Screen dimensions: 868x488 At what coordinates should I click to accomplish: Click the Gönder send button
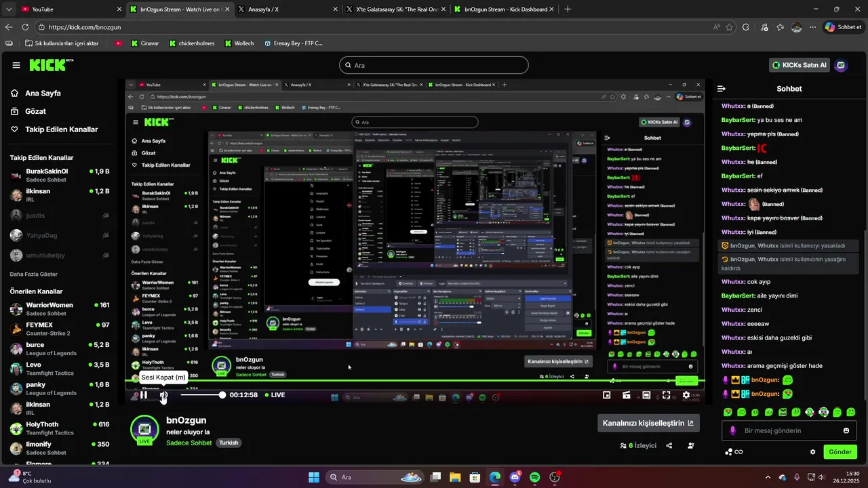840,451
